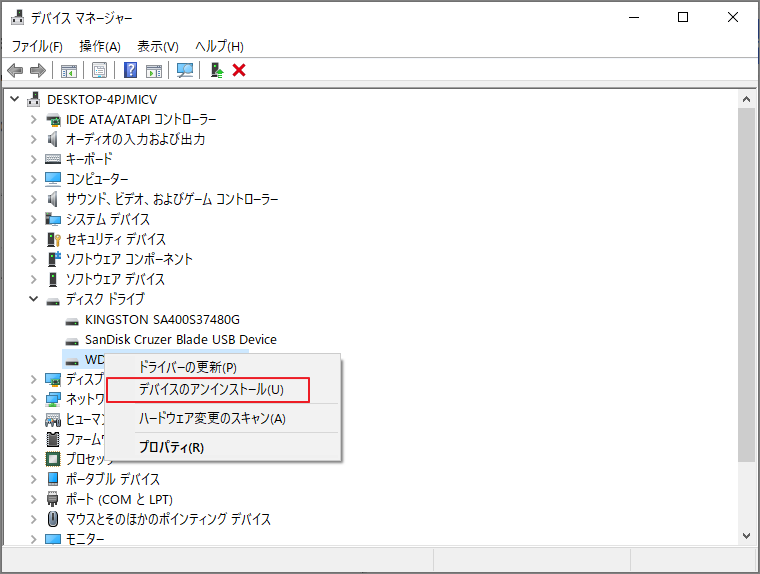Expand the コンピューター category
Image resolution: width=760 pixels, height=574 pixels.
(33, 179)
